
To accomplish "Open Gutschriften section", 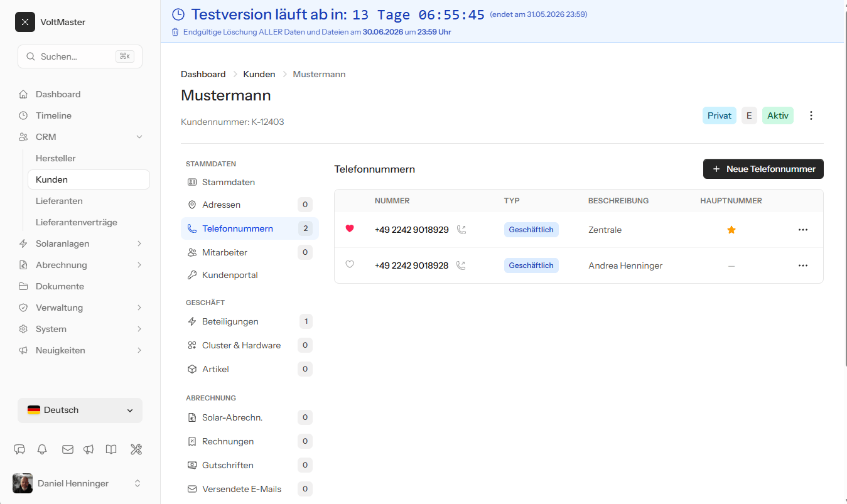I will pyautogui.click(x=250, y=465).
